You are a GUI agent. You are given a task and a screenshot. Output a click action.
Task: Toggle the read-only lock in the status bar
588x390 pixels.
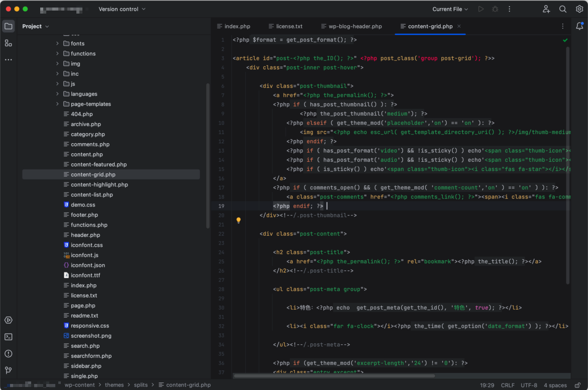pos(577,384)
